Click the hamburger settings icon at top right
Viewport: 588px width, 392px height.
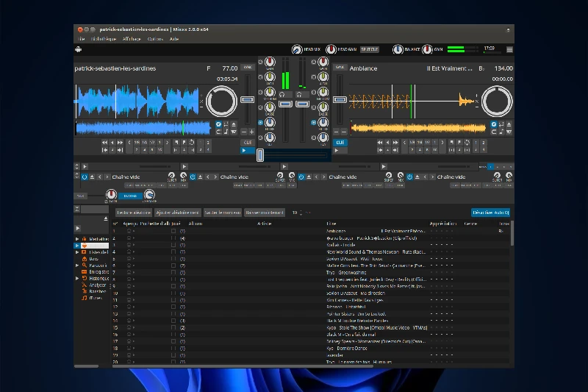tap(509, 49)
